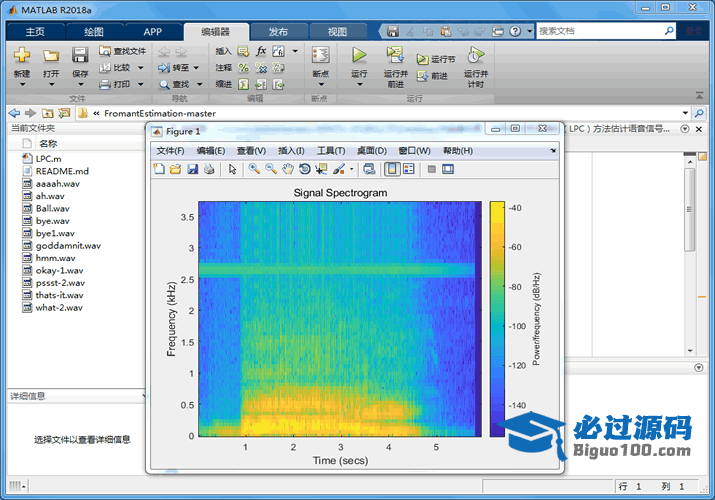
Task: Expand the Go To (转至) dropdown arrow
Action: pos(196,68)
